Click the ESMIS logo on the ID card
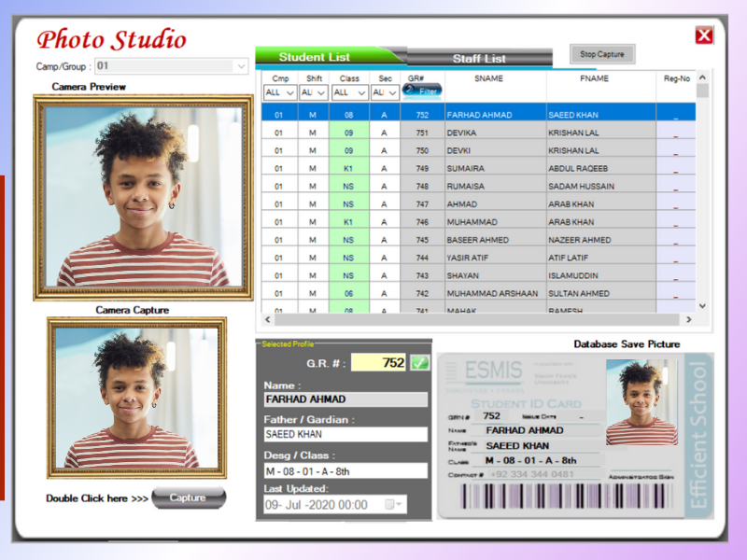This screenshot has height=560, width=747. [x=492, y=371]
